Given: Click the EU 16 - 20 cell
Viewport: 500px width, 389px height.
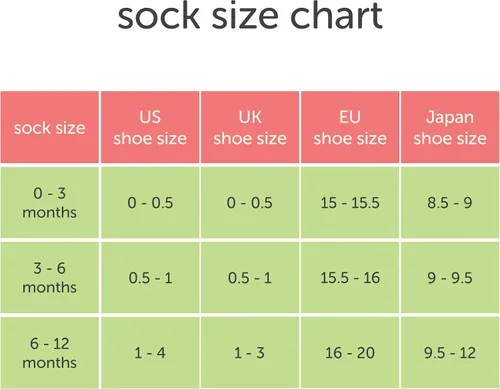Looking at the screenshot, I should click(350, 353).
